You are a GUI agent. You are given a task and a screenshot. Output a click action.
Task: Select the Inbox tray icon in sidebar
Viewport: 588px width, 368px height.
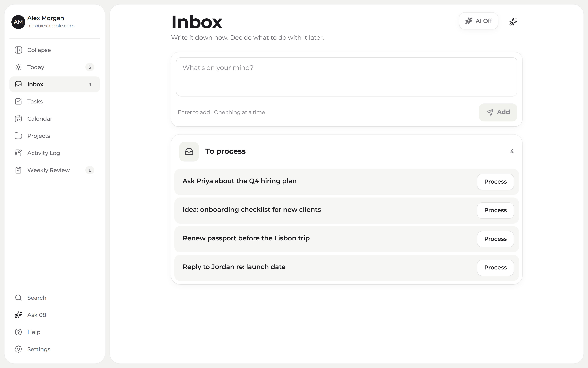[18, 84]
